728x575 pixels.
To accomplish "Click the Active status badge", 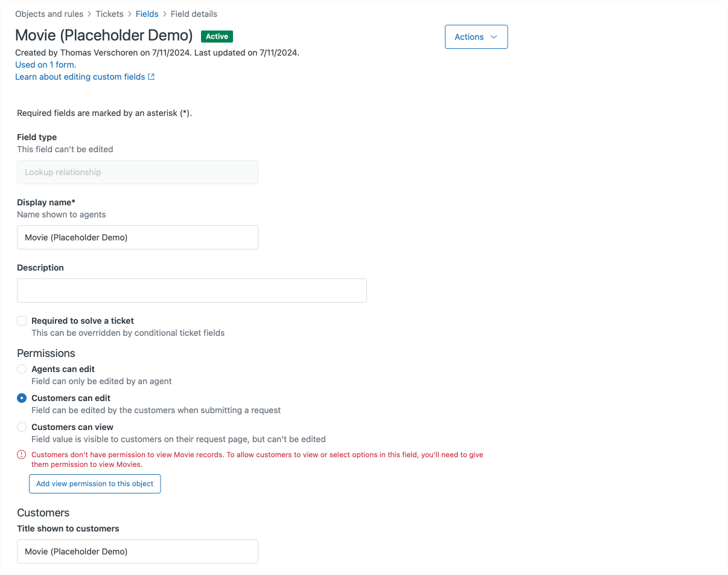I will pyautogui.click(x=217, y=36).
